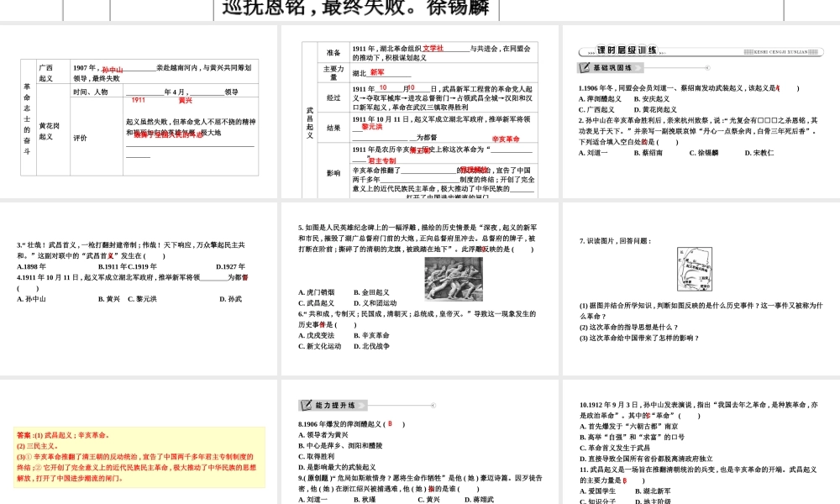
Task: Open the 武昌起义 table slide
Action: (x=419, y=112)
